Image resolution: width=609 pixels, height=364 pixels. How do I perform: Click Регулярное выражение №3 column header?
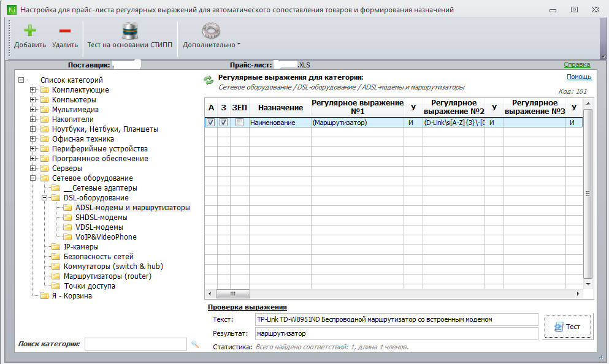pyautogui.click(x=534, y=107)
